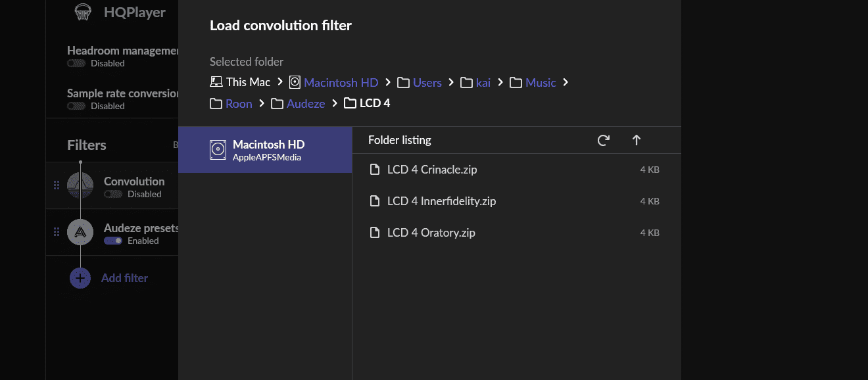Disable the Audeze presets switch
868x380 pixels.
click(x=113, y=241)
